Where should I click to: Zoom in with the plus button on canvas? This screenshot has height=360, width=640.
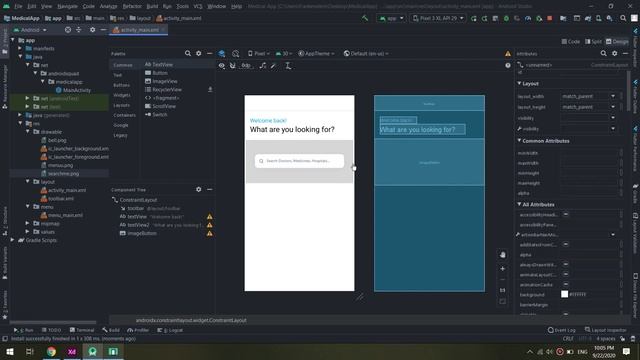click(503, 269)
